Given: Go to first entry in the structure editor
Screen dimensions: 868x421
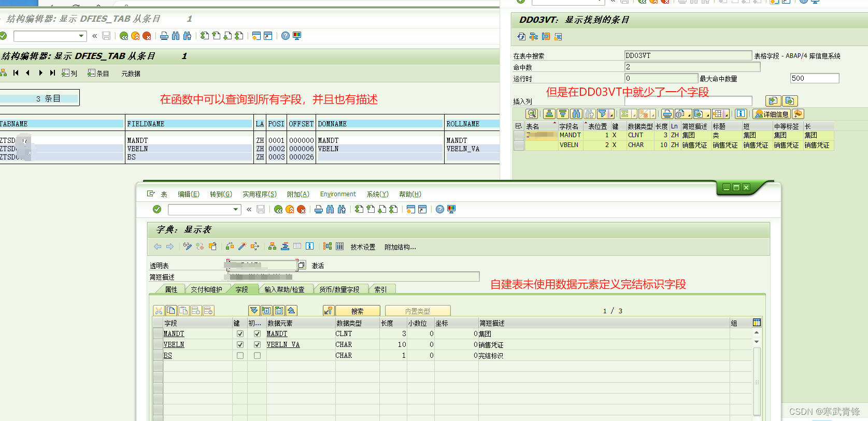Looking at the screenshot, I should pos(16,73).
